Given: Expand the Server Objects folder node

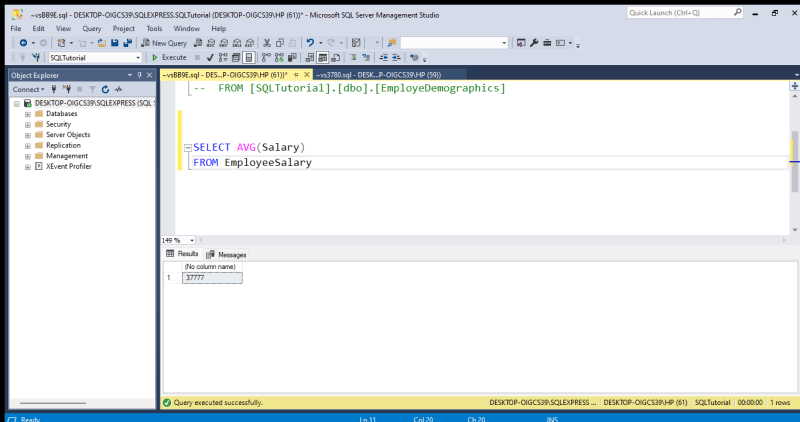Looking at the screenshot, I should pos(28,136).
